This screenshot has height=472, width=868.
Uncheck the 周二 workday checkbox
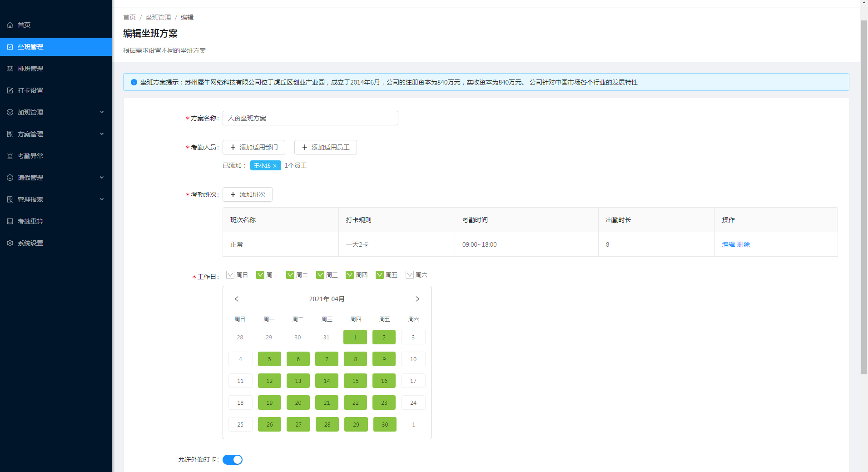click(x=290, y=275)
